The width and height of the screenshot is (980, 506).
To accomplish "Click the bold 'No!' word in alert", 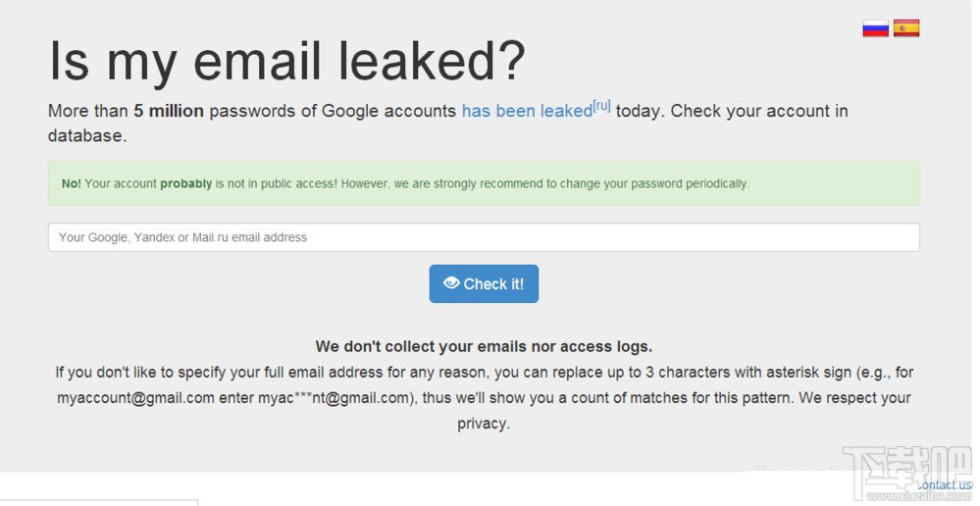I will 72,183.
